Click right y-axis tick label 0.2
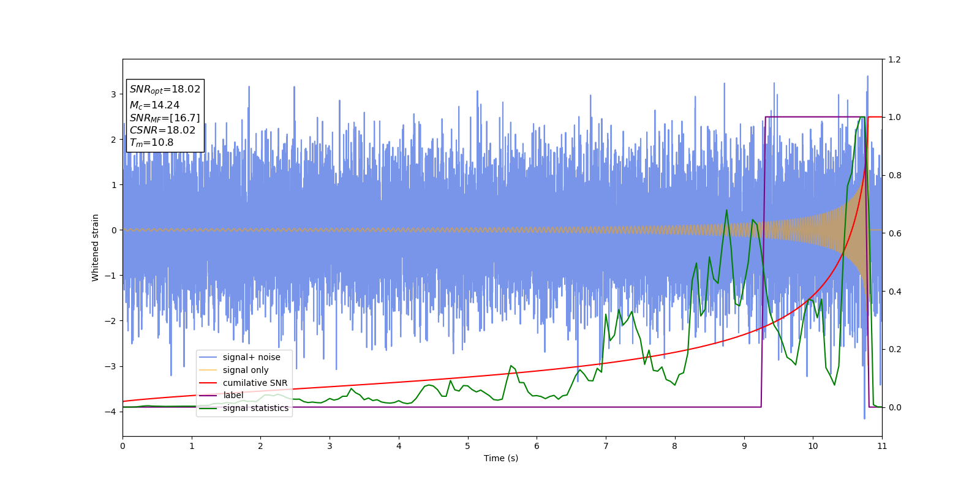Screen dimensions: 980x490 [894, 349]
